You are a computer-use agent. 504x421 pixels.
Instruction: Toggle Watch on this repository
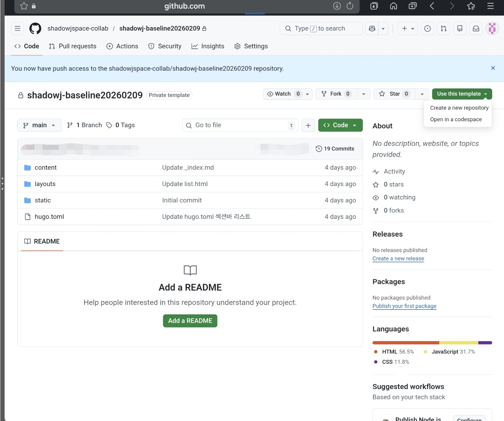coord(283,94)
